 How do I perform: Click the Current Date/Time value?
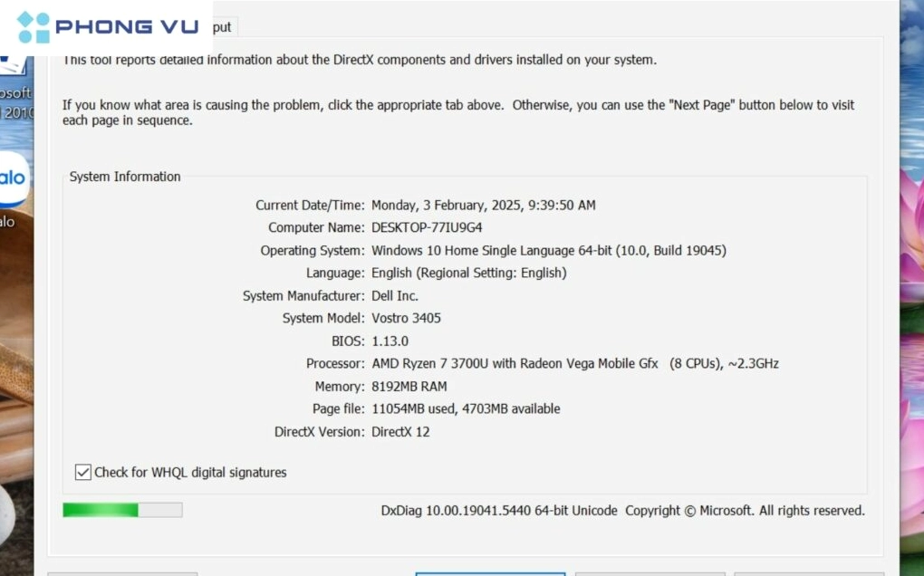tap(483, 205)
